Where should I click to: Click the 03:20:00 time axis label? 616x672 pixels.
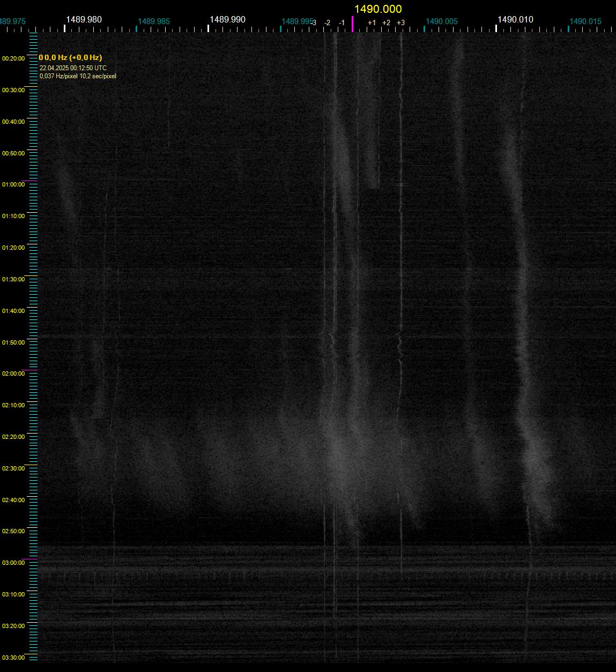13,626
